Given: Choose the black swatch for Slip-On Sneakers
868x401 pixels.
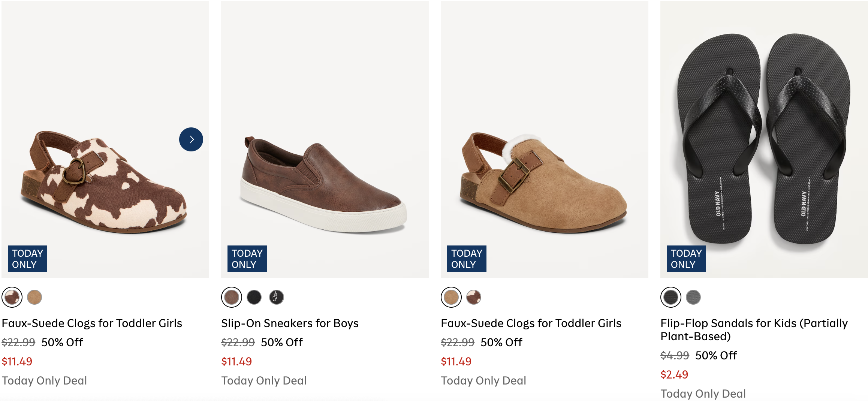Looking at the screenshot, I should pos(254,297).
